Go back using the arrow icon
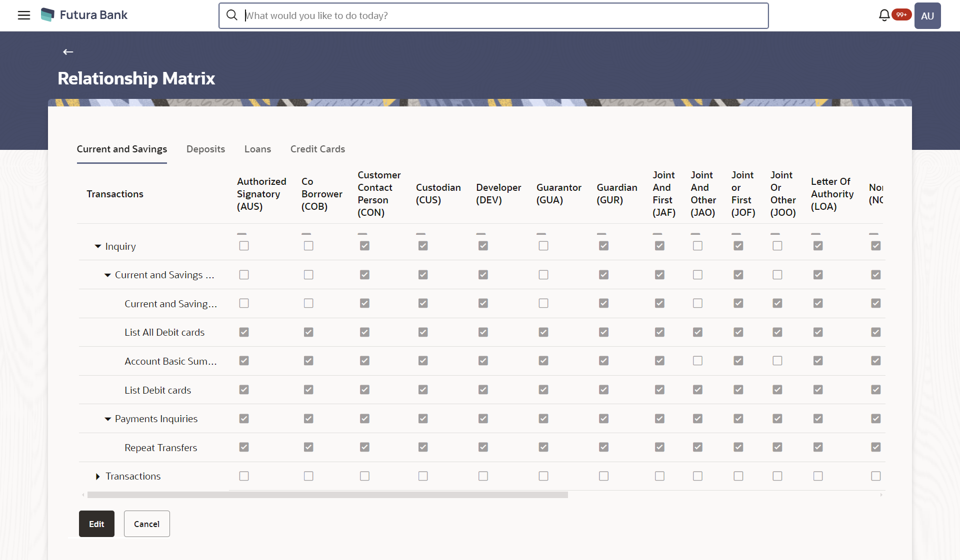Screen dimensions: 960x560 (x=68, y=52)
